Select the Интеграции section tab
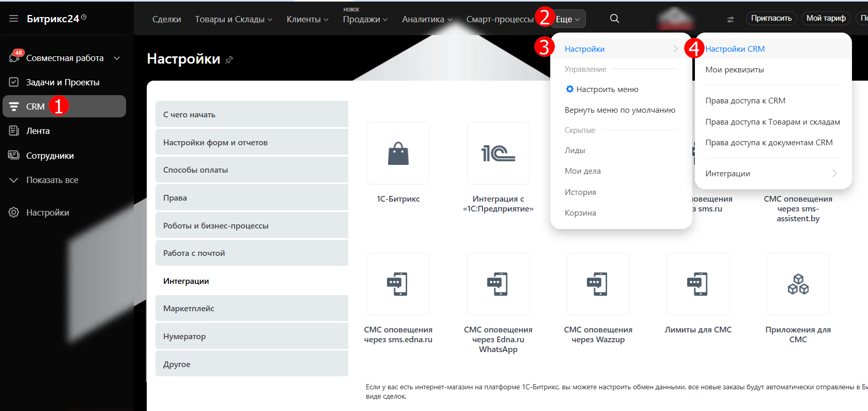The height and width of the screenshot is (411, 868). pos(252,281)
